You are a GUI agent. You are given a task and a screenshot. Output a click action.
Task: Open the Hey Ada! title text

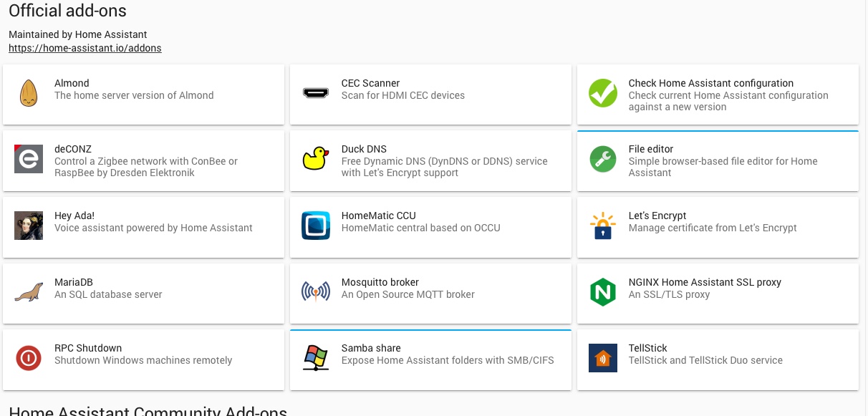74,216
